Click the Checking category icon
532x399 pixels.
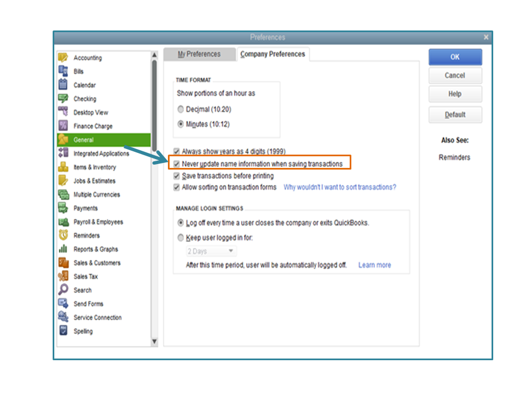click(63, 99)
